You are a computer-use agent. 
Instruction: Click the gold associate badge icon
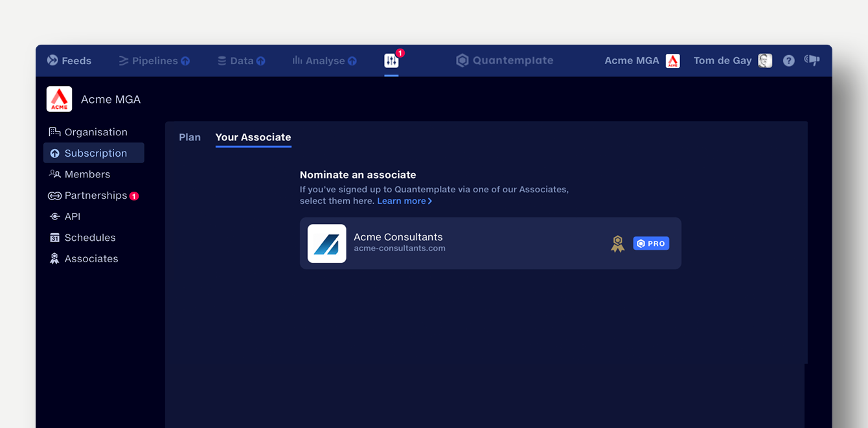[617, 243]
